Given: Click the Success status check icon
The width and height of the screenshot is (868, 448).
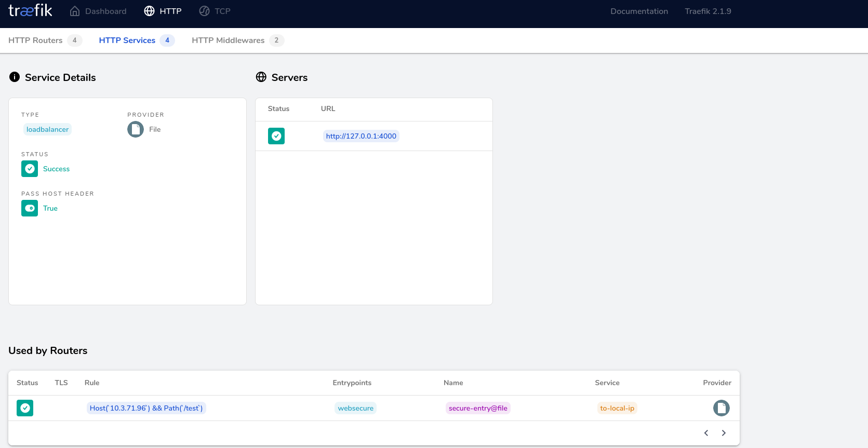Looking at the screenshot, I should coord(30,169).
